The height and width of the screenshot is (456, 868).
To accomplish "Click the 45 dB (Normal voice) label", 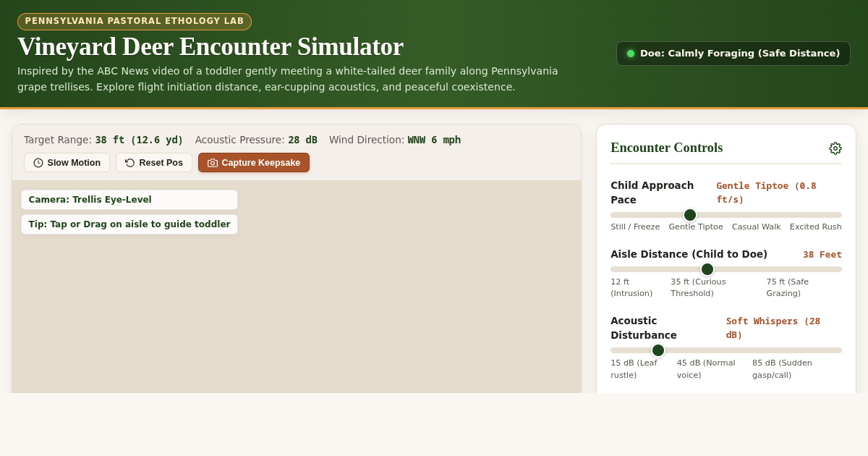I will (706, 369).
